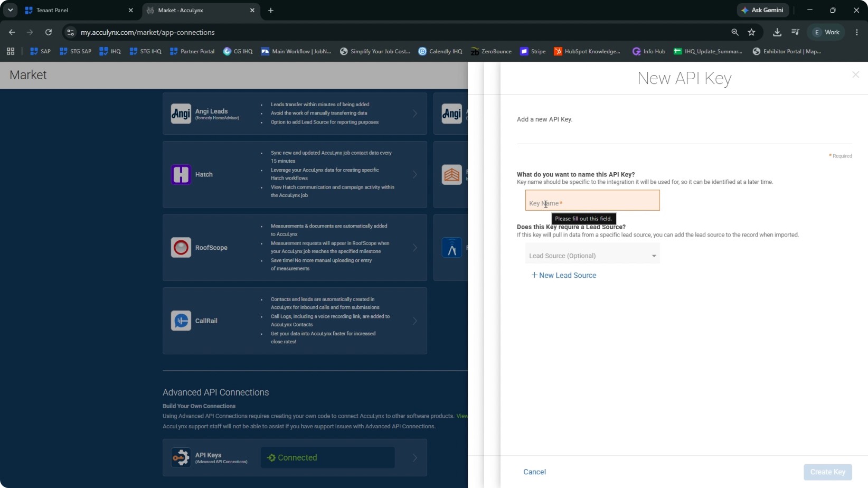Image resolution: width=868 pixels, height=488 pixels.
Task: Click the Connected status button
Action: [x=327, y=458]
